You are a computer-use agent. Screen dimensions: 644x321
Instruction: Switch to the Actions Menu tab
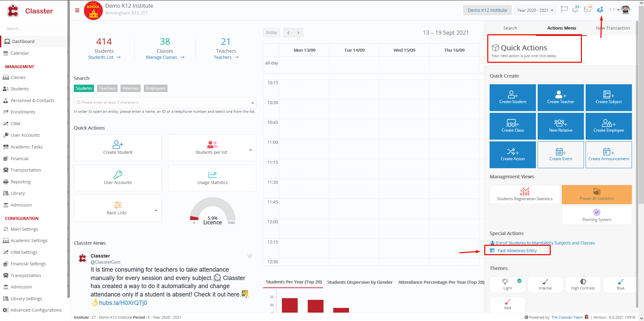(x=561, y=28)
